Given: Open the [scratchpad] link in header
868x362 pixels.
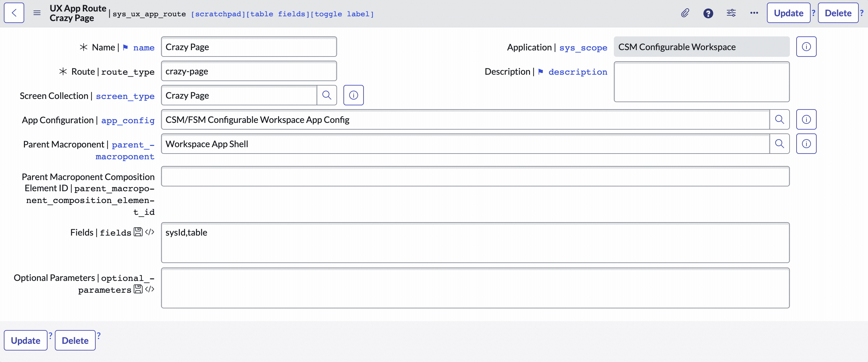Looking at the screenshot, I should tap(218, 14).
